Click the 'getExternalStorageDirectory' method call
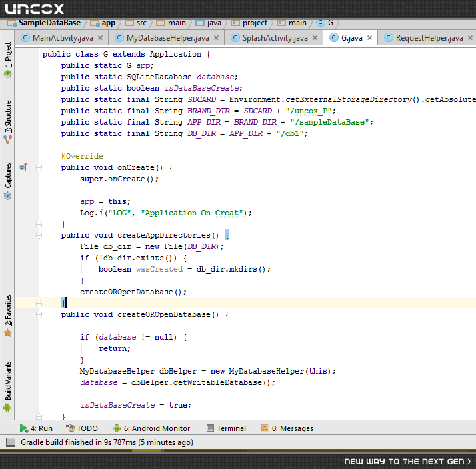This screenshot has height=469, width=476. [348, 99]
